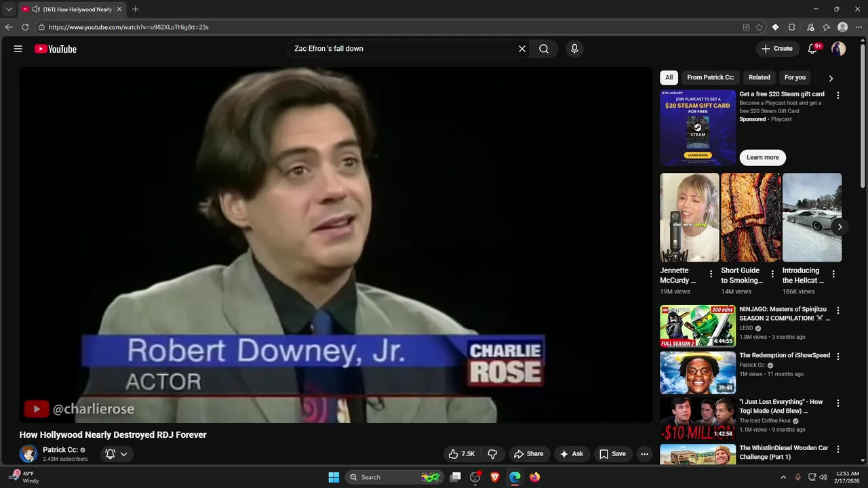Screen dimensions: 868x488
Task: Start voice search with the microphone
Action: (x=574, y=49)
